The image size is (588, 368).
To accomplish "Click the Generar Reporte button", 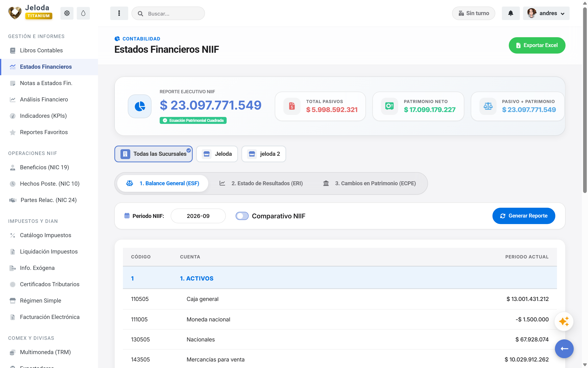I will click(x=524, y=216).
